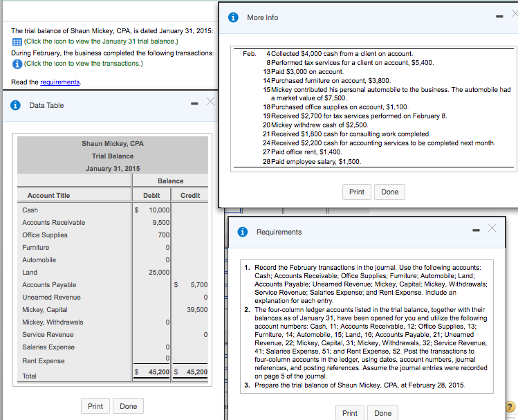Image resolution: width=518 pixels, height=420 pixels.
Task: Click the Feb. 28 paid employee salary line
Action: tap(312, 162)
